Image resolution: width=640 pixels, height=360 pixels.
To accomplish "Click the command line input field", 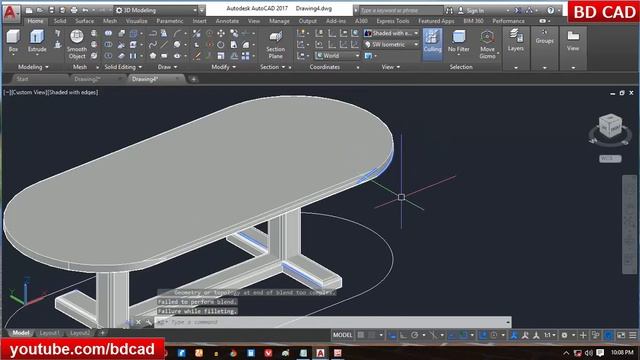I will 333,322.
